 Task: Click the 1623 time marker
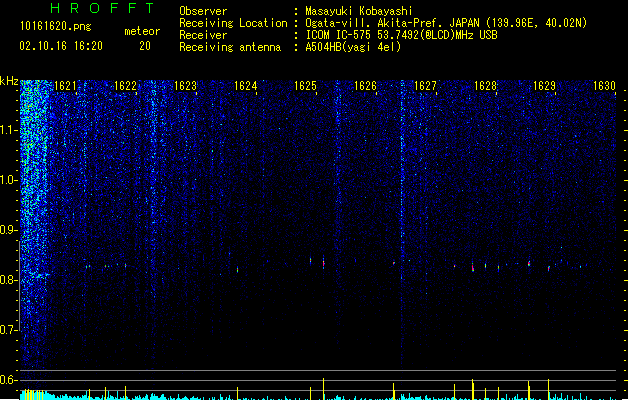[185, 86]
